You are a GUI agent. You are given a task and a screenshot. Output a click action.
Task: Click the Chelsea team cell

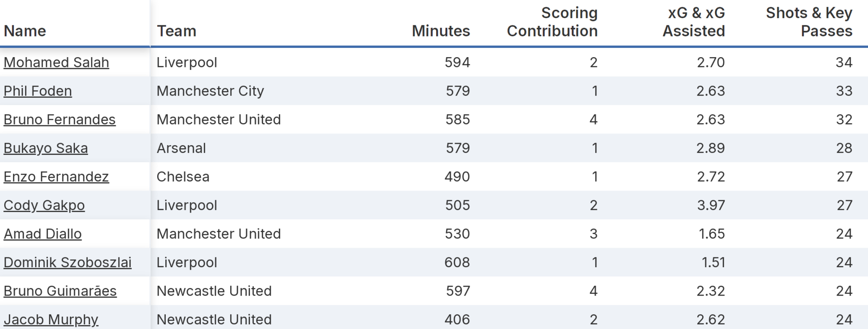tap(183, 177)
